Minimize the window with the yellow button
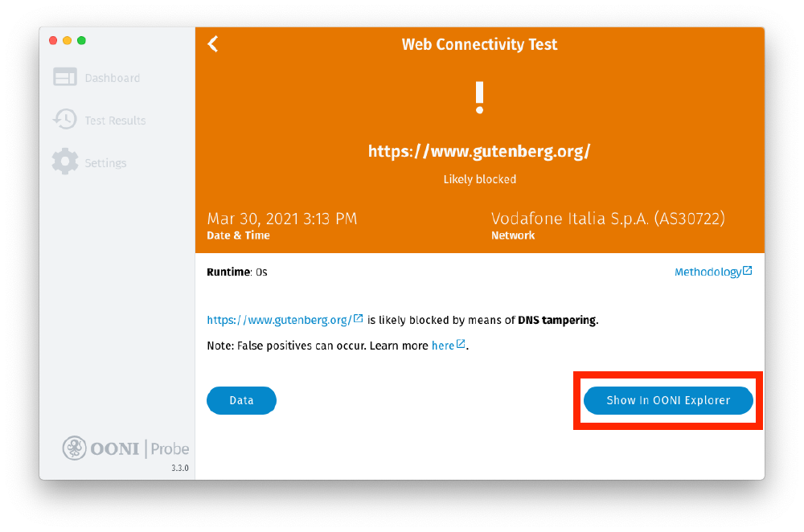 (67, 41)
